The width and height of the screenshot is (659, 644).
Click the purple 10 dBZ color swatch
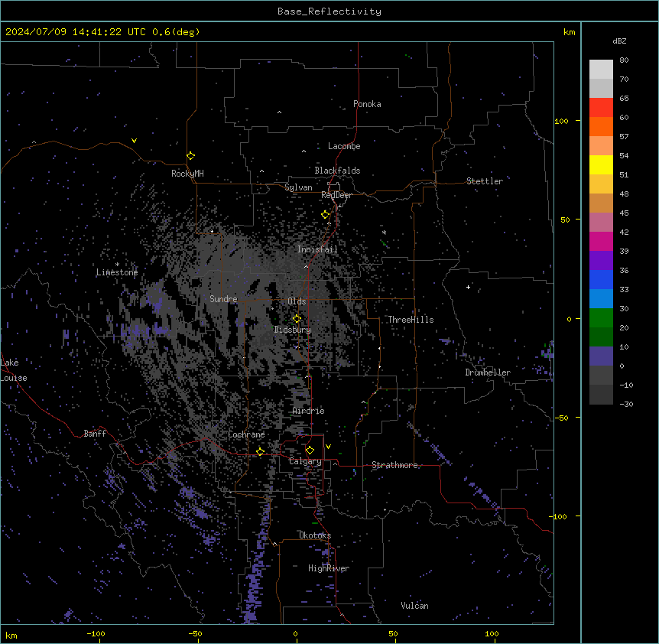point(601,356)
